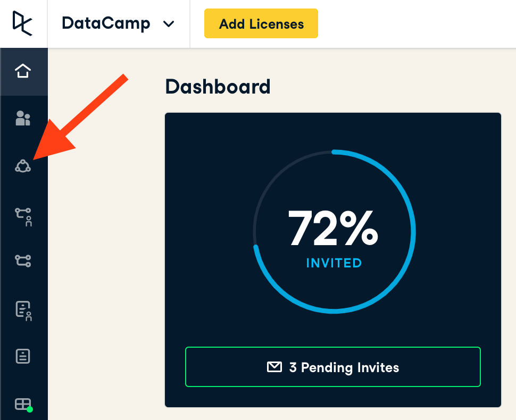Select the branch-with-person assignments sidebar icon

[23, 215]
